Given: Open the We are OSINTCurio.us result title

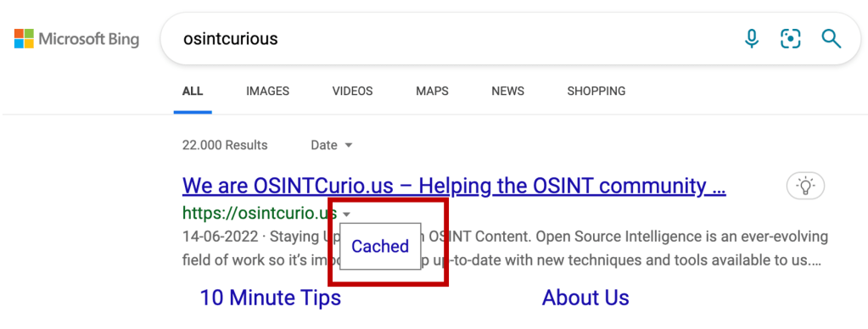Looking at the screenshot, I should pos(454,187).
